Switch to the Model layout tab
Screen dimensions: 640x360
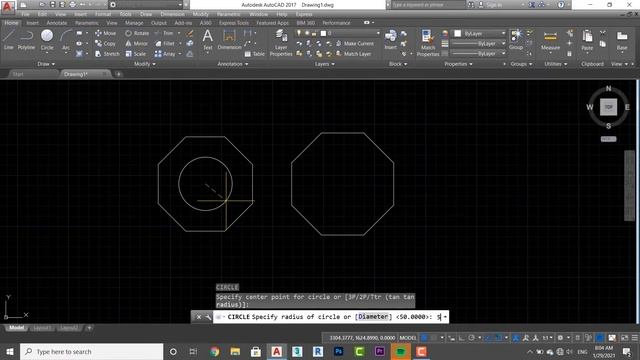click(x=16, y=328)
